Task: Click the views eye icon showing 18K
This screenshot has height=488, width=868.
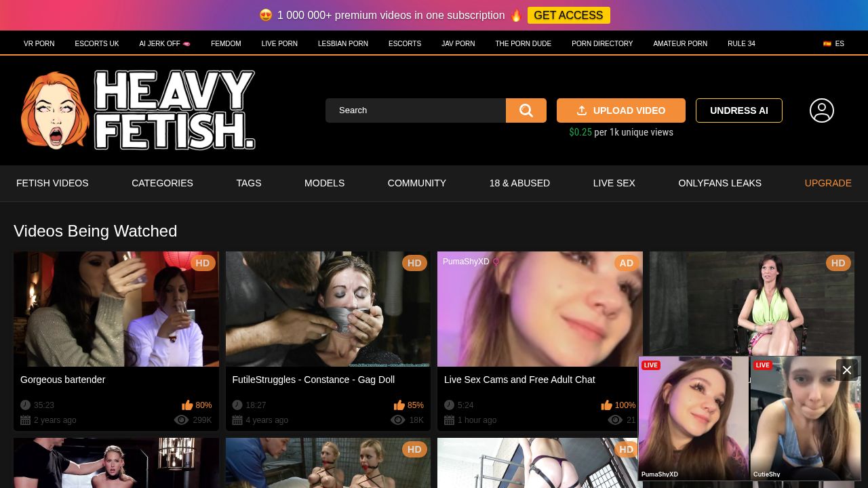Action: point(398,420)
